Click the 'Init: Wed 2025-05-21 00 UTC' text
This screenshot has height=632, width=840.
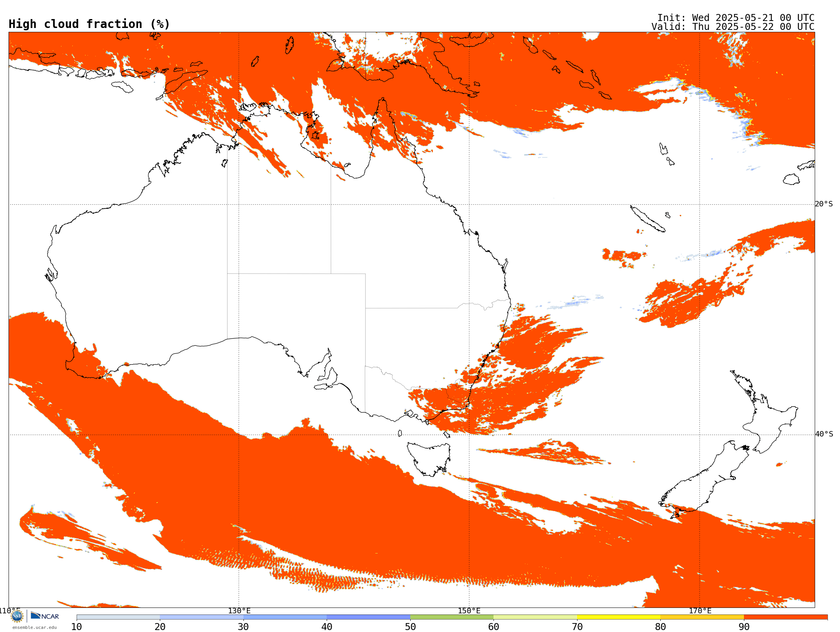coord(735,18)
